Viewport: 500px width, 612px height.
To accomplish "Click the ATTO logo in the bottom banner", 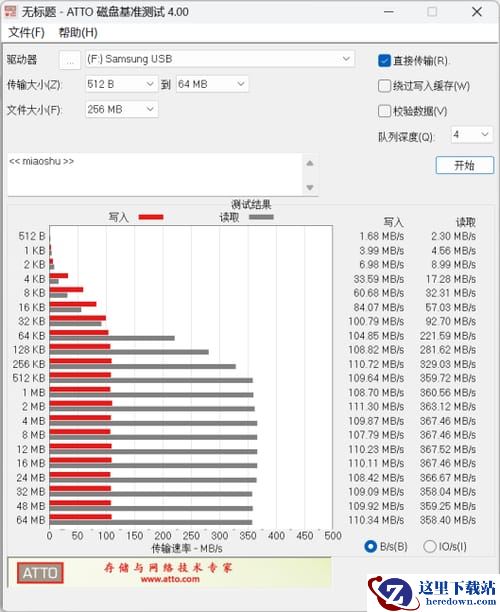I will 40,573.
